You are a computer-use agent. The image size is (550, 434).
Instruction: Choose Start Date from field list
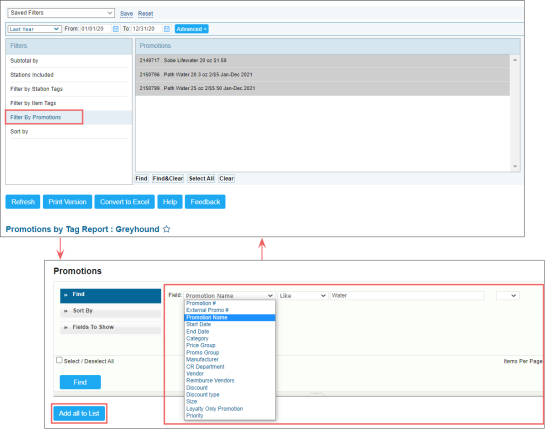199,325
